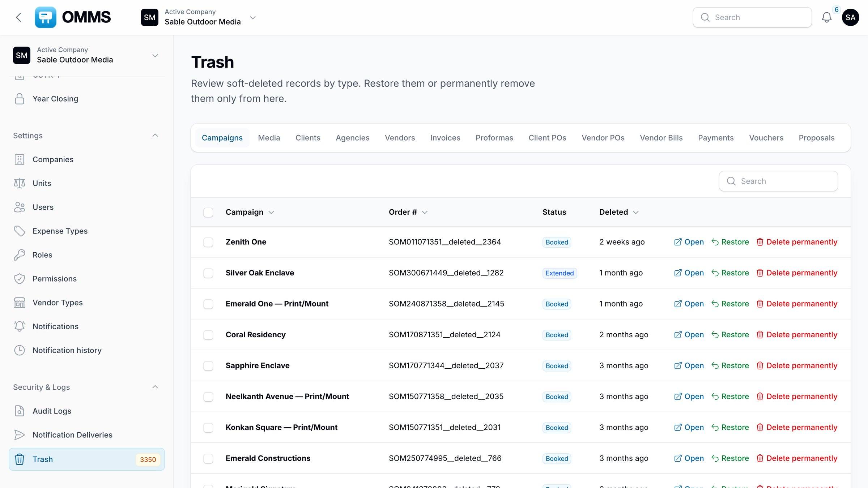Click the back arrow in the header

click(19, 17)
